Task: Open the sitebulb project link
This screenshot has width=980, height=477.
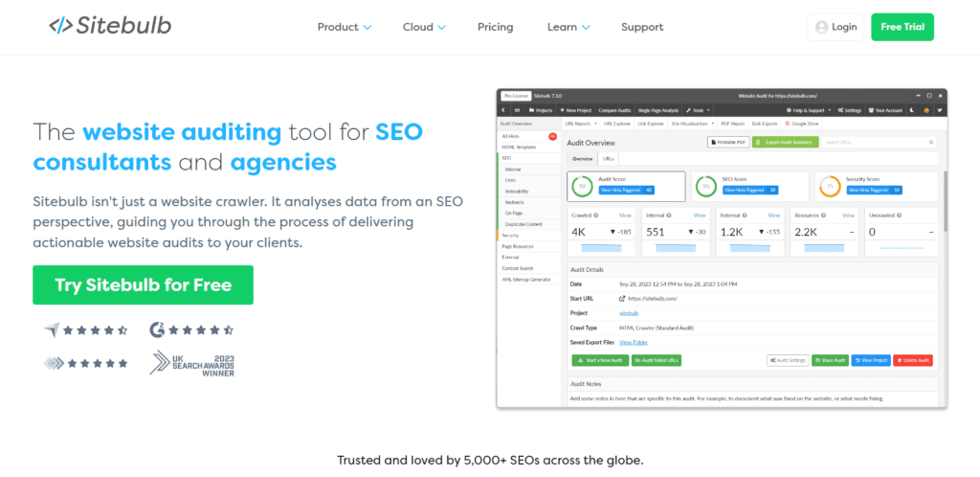Action: 628,312
